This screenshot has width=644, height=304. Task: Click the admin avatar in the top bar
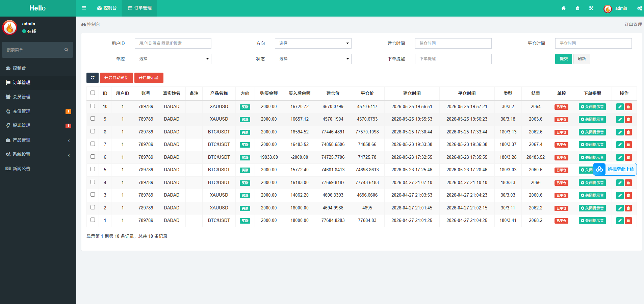(x=608, y=8)
